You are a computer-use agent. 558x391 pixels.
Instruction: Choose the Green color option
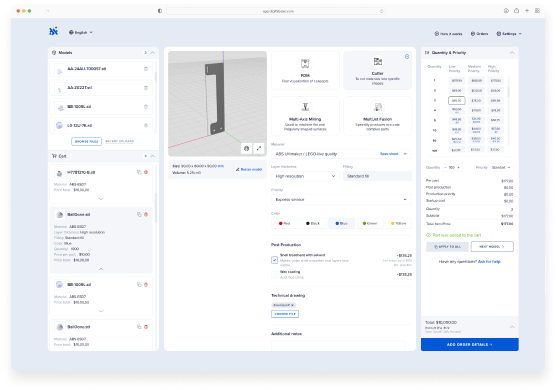click(370, 223)
